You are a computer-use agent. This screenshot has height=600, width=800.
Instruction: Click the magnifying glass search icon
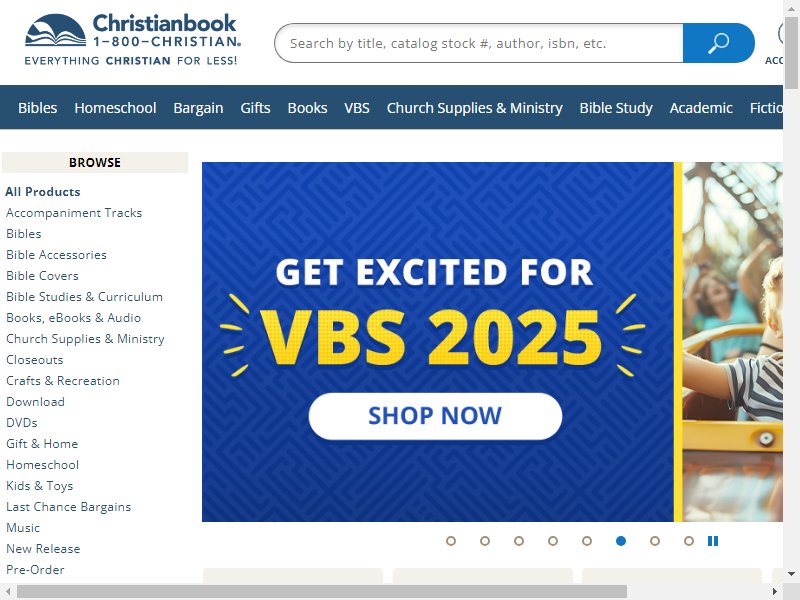coord(718,43)
